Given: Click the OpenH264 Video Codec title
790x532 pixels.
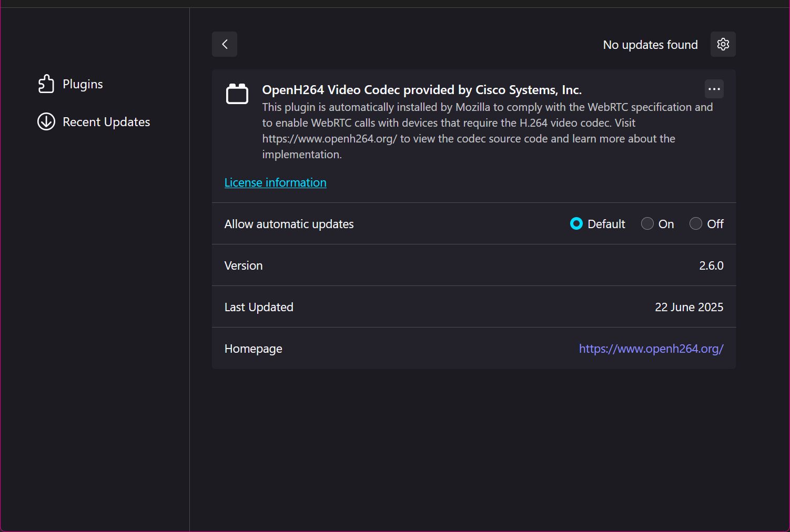Looking at the screenshot, I should point(422,90).
